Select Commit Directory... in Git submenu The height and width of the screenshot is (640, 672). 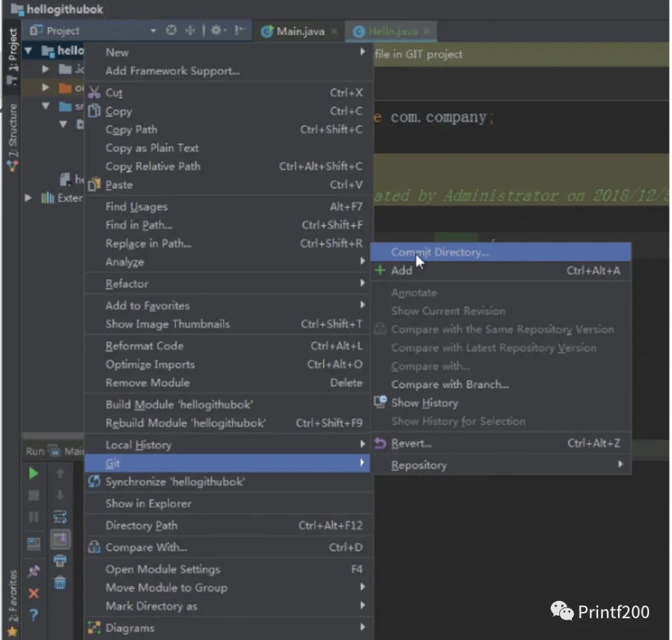click(x=500, y=252)
